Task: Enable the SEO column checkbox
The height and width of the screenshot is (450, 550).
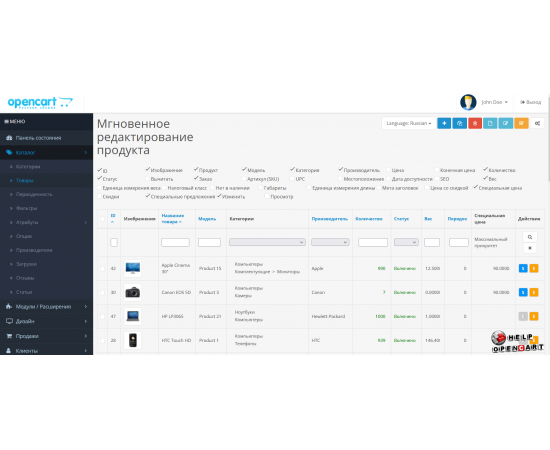Action: click(x=437, y=179)
